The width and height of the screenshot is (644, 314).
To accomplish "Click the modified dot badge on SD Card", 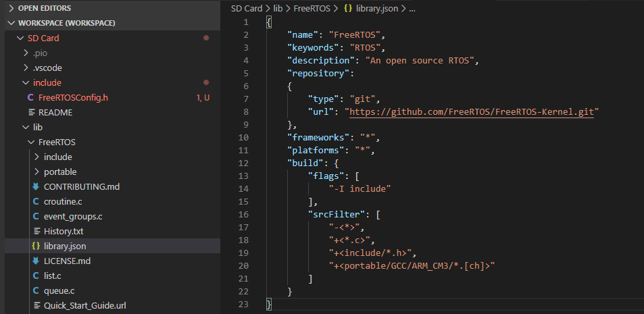I will 206,38.
